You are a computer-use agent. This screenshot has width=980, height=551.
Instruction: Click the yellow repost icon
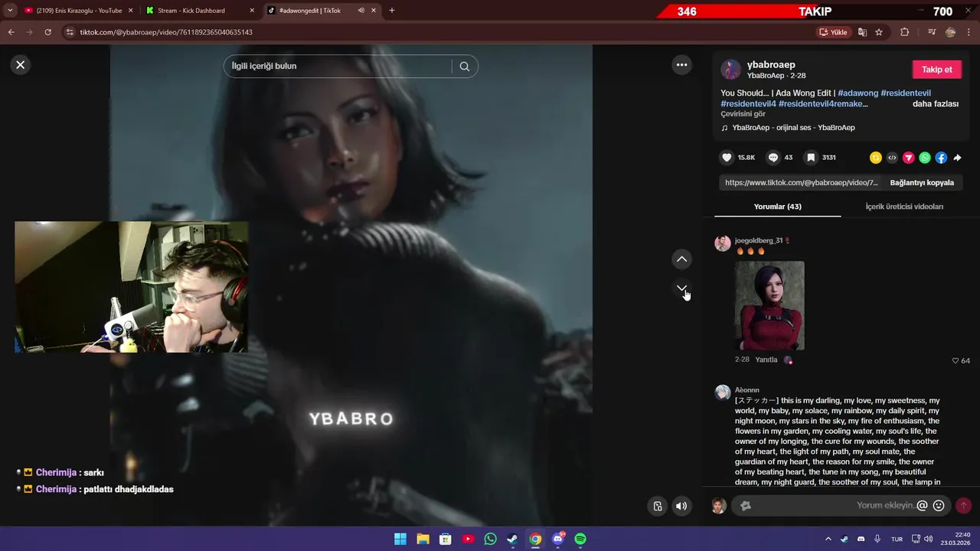click(876, 158)
